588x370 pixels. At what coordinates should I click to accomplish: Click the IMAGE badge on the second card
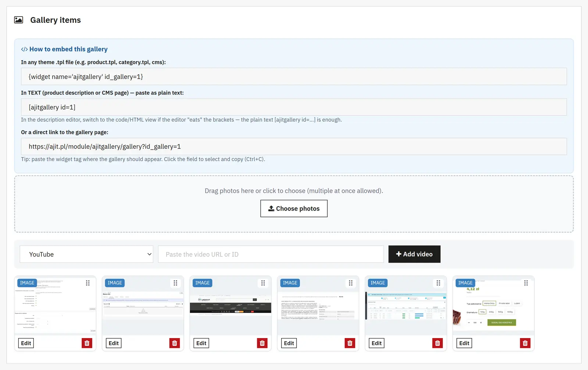click(115, 283)
